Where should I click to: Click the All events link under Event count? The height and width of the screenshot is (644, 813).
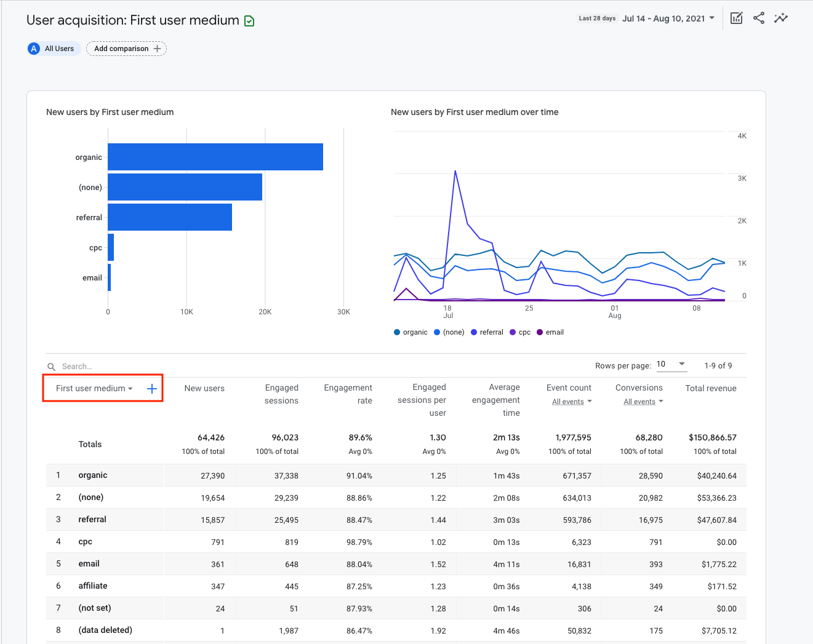tap(568, 401)
